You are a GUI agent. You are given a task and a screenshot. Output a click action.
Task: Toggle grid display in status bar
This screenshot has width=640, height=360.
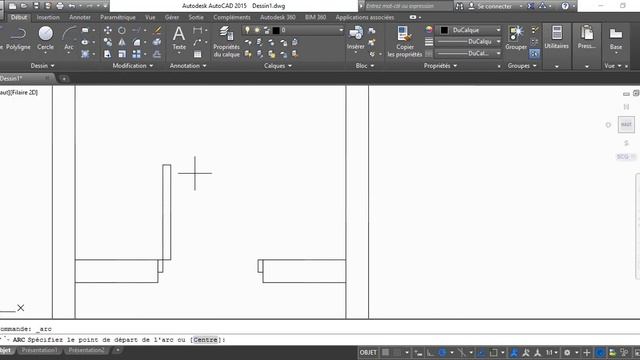click(x=385, y=352)
